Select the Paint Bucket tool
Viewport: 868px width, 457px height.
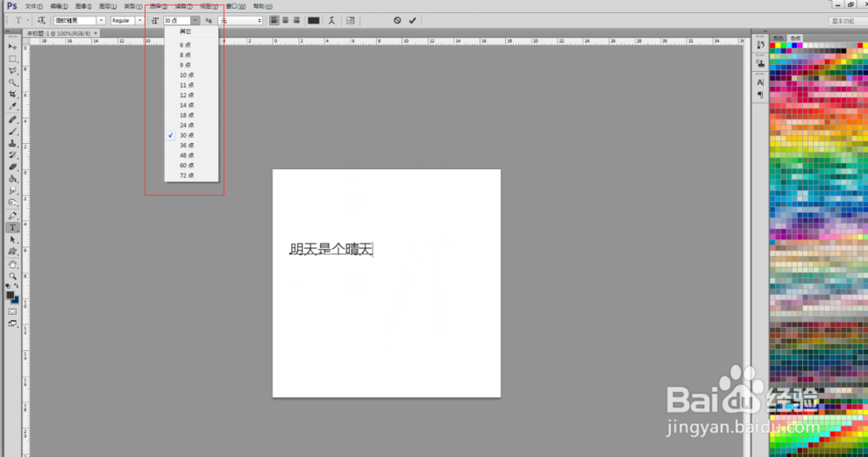point(13,180)
